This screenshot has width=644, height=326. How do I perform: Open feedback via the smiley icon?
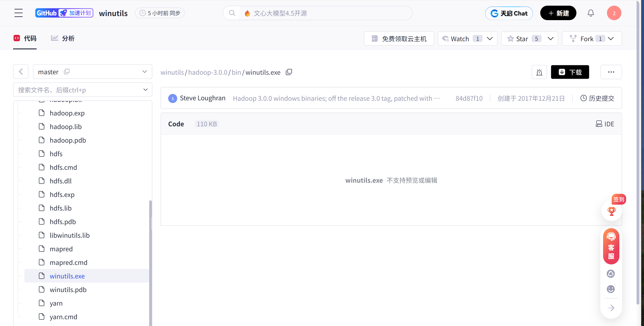coord(611,289)
